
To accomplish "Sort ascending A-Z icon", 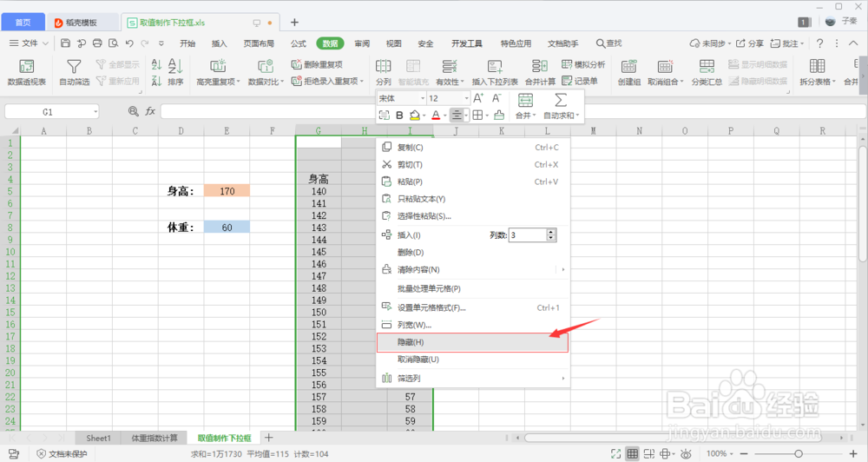I will 156,65.
